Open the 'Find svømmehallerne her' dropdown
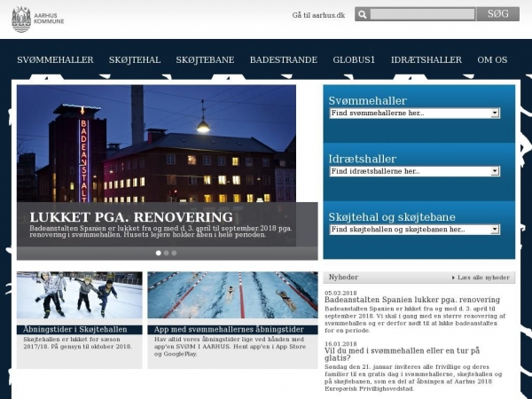The image size is (532, 399). click(414, 113)
